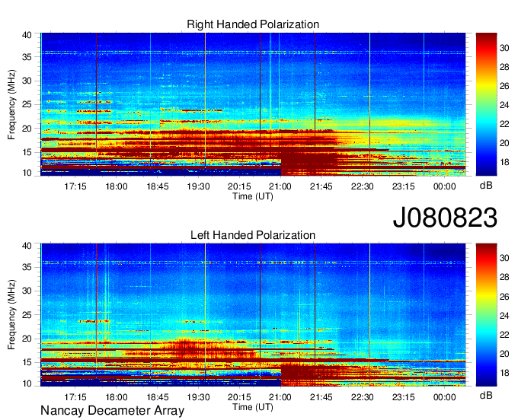
Task: Click the 17:15 tick label on bottom plot
Action: click(x=75, y=397)
